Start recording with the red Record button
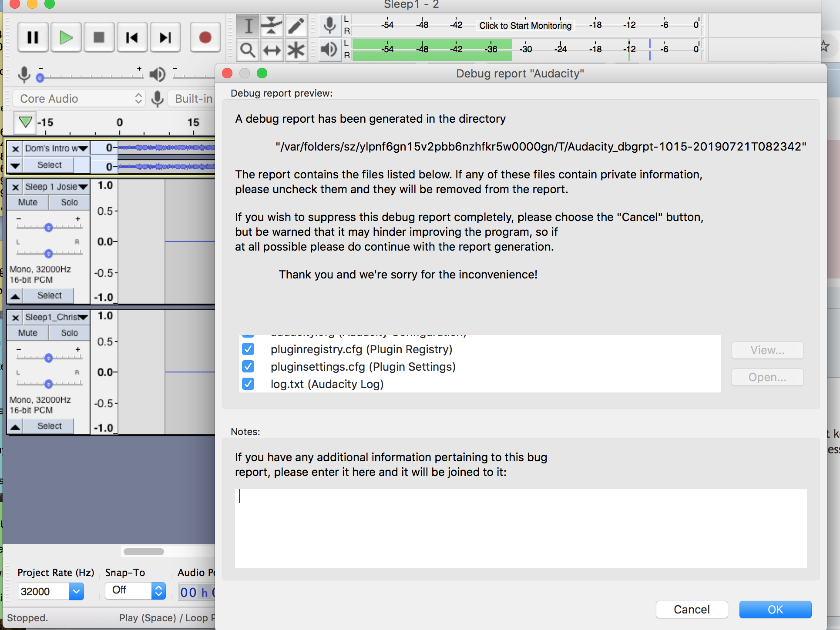Image resolution: width=840 pixels, height=630 pixels. [205, 37]
